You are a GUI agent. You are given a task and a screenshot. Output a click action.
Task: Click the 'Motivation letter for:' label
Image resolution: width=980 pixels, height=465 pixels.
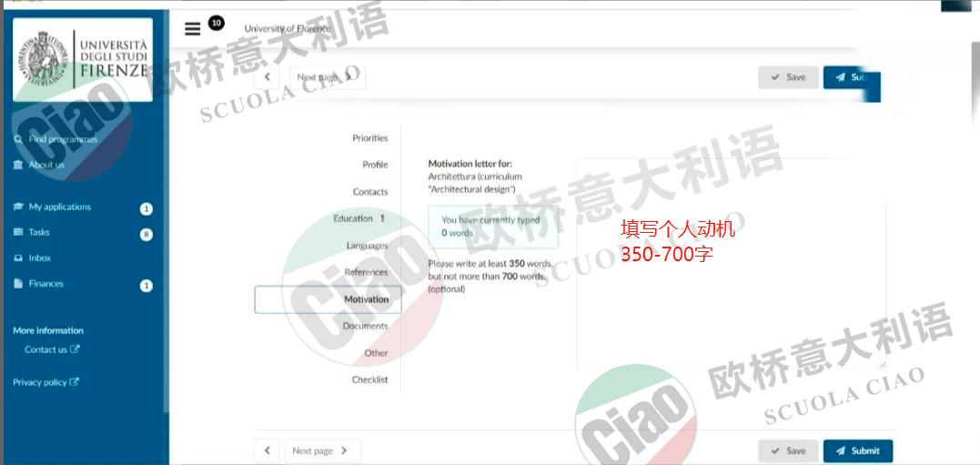(470, 164)
